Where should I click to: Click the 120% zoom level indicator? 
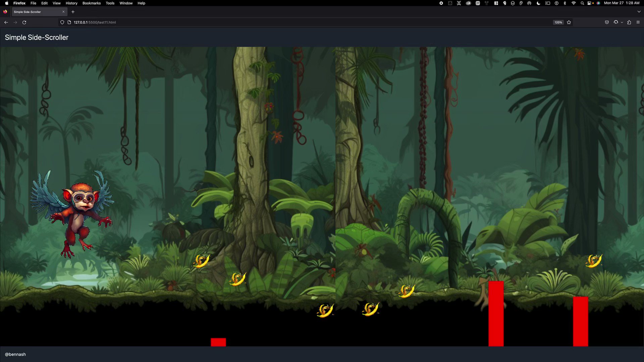coord(558,22)
